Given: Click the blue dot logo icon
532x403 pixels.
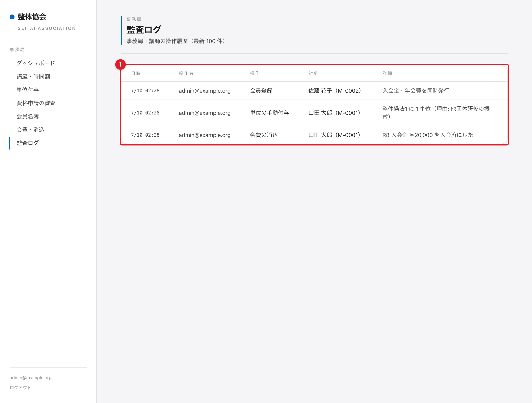Looking at the screenshot, I should (12, 17).
